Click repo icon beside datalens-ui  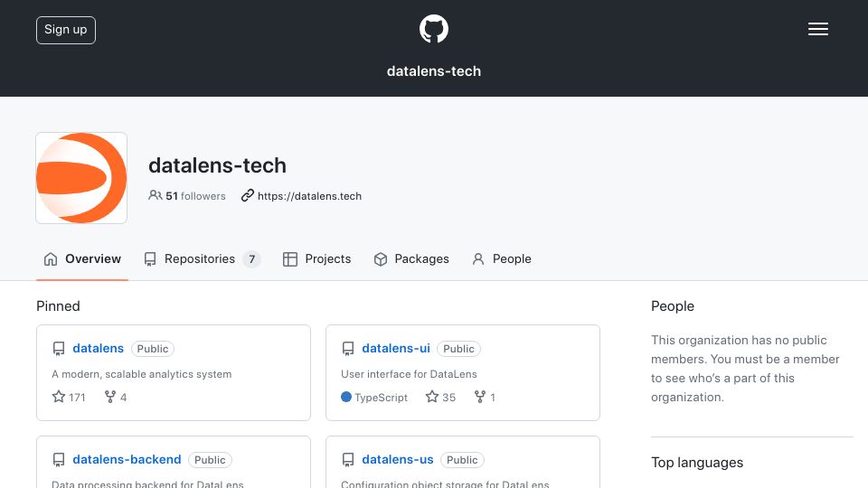click(348, 349)
